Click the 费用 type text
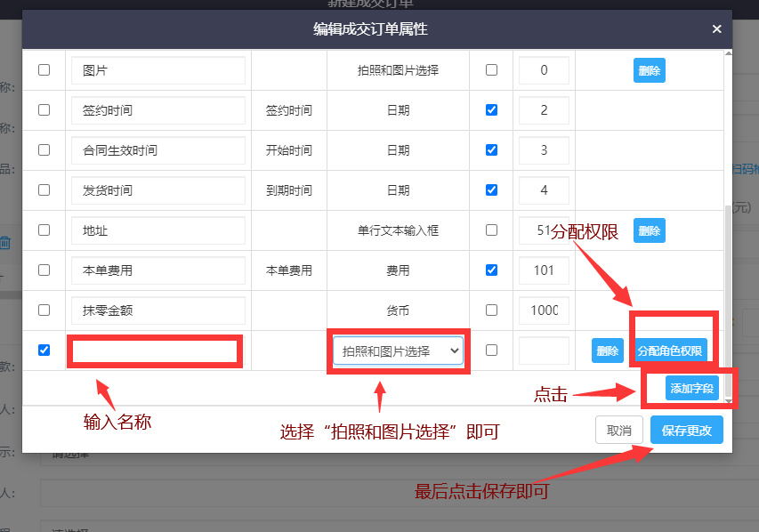 398,270
